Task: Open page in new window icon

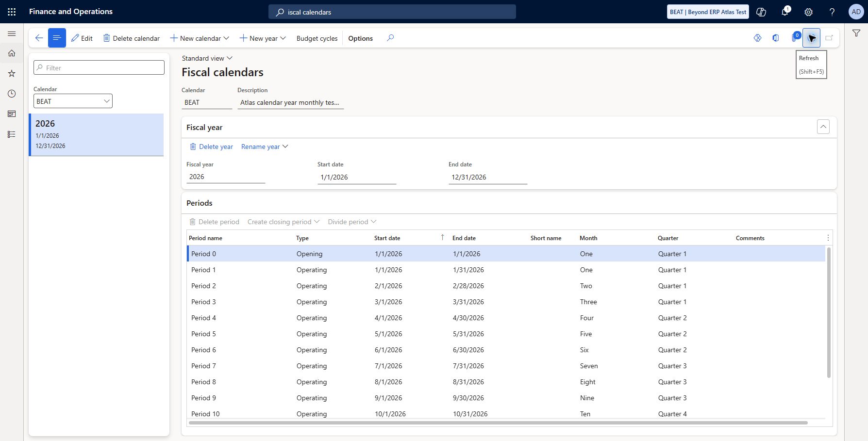Action: 829,38
